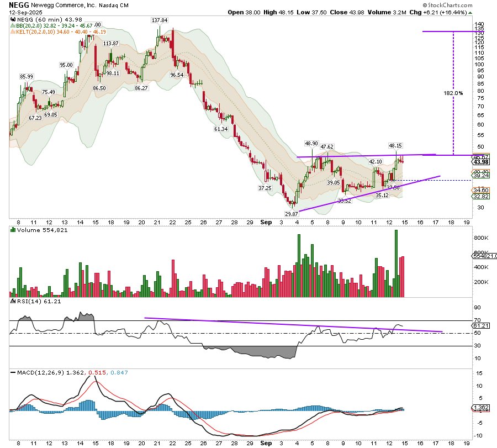Viewport: 497px width, 448px height.
Task: Click the 69.05 price label
Action: [x=51, y=115]
